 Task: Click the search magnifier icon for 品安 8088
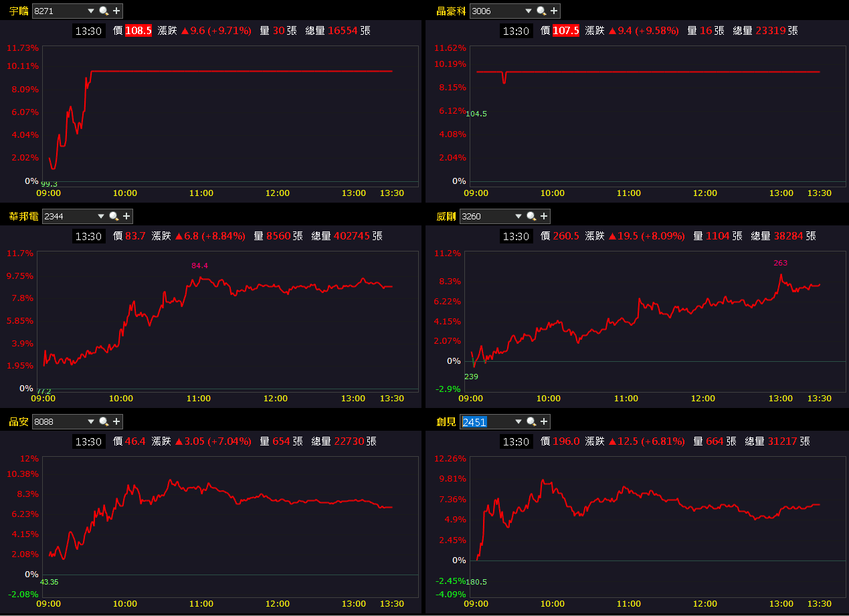pyautogui.click(x=104, y=421)
